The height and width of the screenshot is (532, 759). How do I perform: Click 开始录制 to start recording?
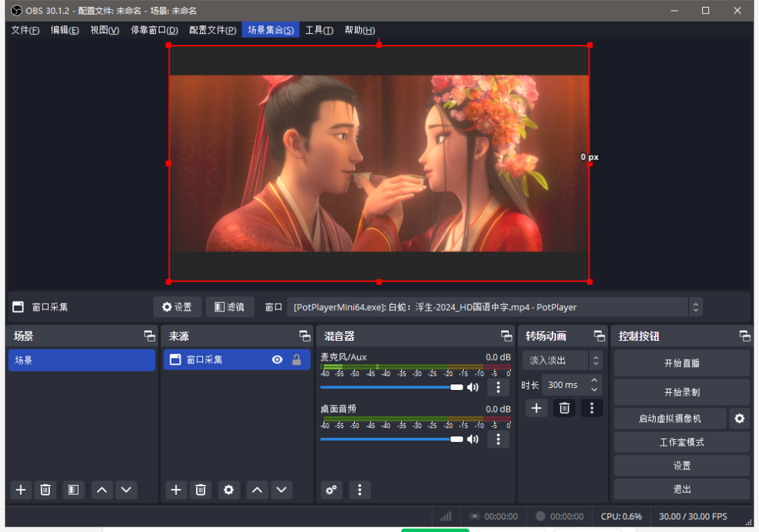[x=681, y=391]
